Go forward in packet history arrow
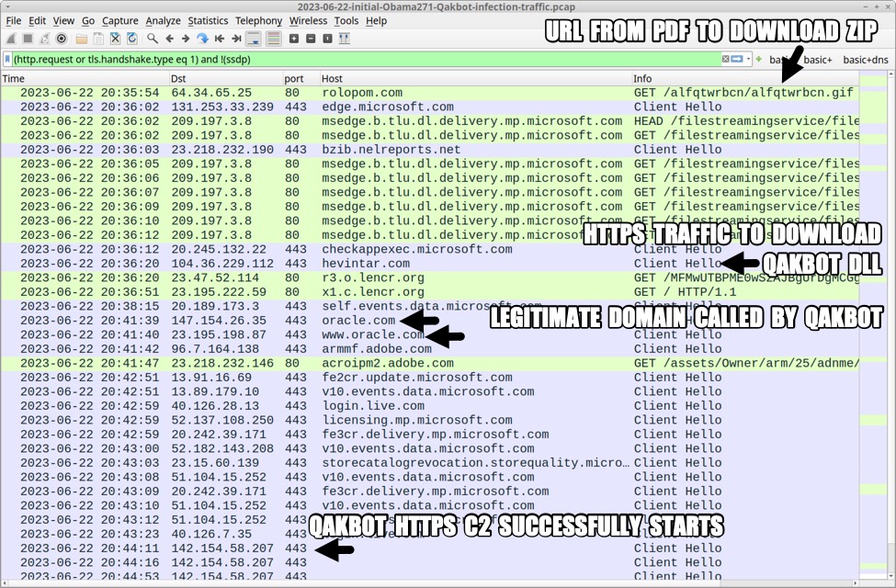This screenshot has height=588, width=896. click(186, 39)
